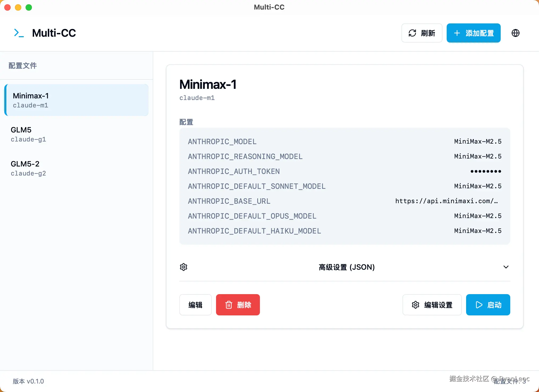Select the Minimax-1 profile
The width and height of the screenshot is (539, 392).
pos(76,100)
